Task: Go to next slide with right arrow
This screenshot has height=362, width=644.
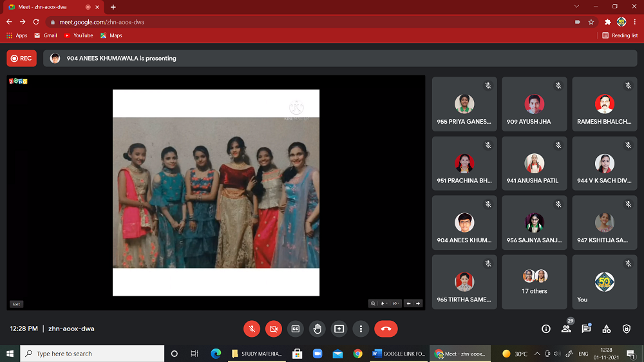Action: (418, 303)
